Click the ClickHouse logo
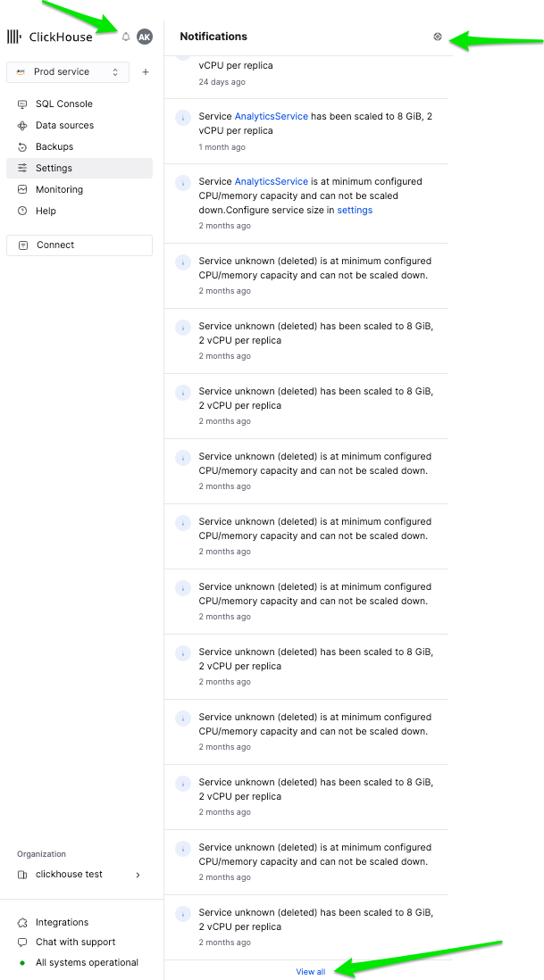Image resolution: width=544 pixels, height=980 pixels. click(50, 37)
